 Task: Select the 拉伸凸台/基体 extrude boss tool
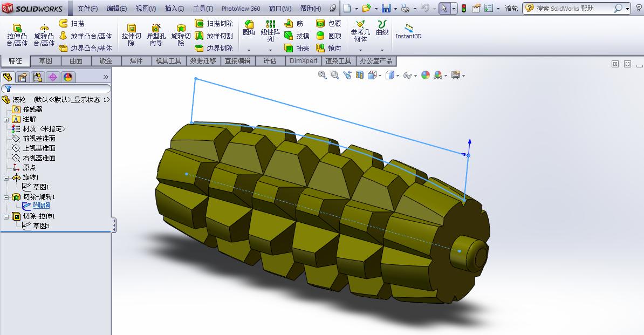click(17, 35)
